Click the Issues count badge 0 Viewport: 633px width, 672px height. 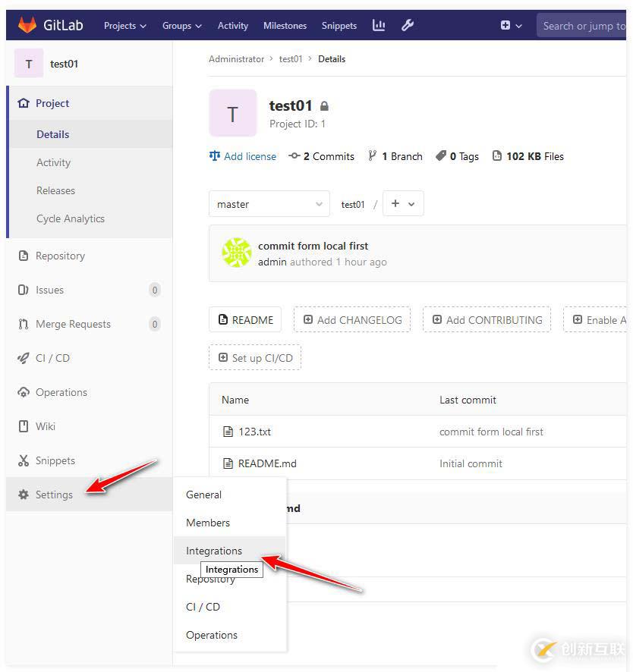(155, 290)
